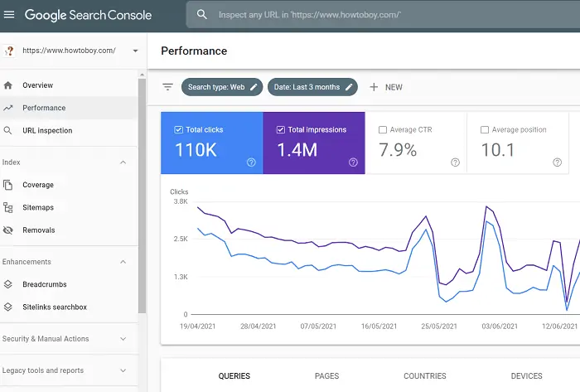Click the 19/04/2021 date axis label
This screenshot has width=580, height=392.
pos(197,327)
